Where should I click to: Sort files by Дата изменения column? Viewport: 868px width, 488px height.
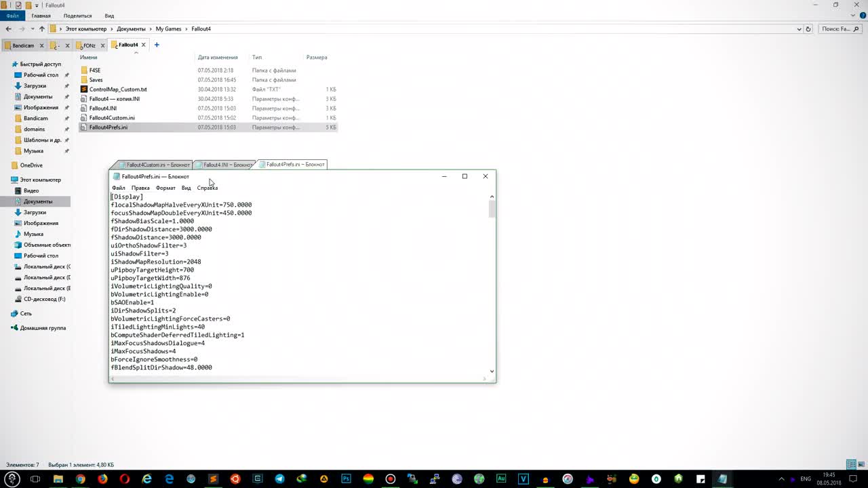(218, 58)
